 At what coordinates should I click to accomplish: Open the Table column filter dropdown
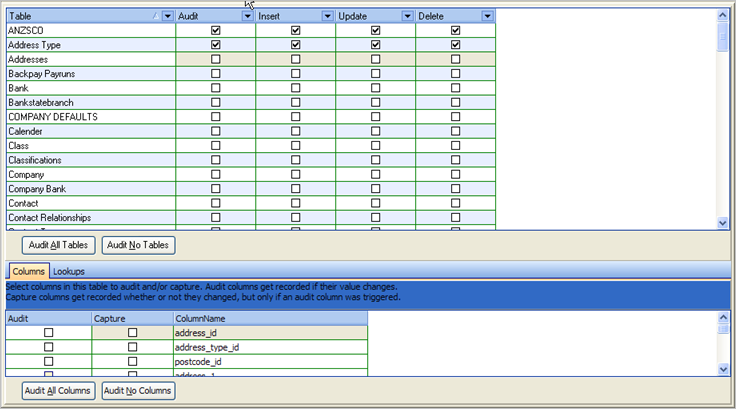[x=168, y=16]
